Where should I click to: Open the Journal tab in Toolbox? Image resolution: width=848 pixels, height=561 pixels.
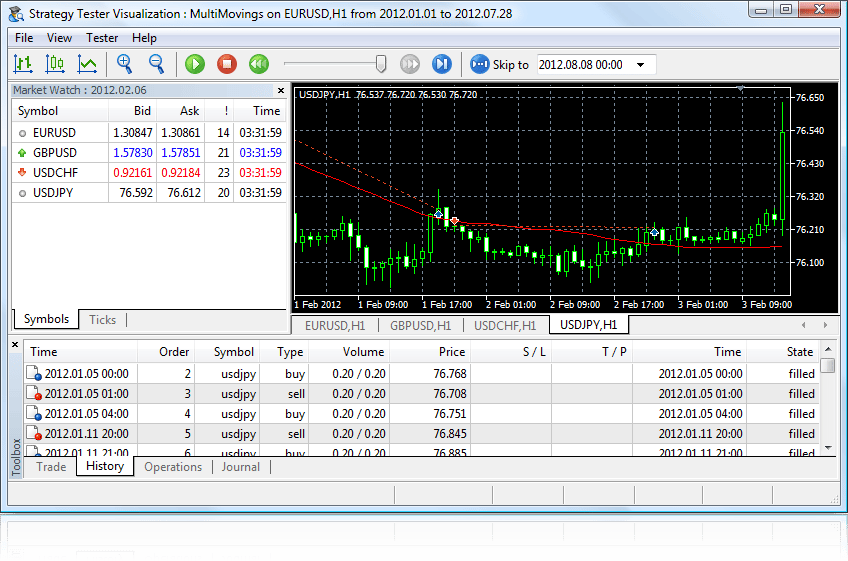click(x=240, y=467)
